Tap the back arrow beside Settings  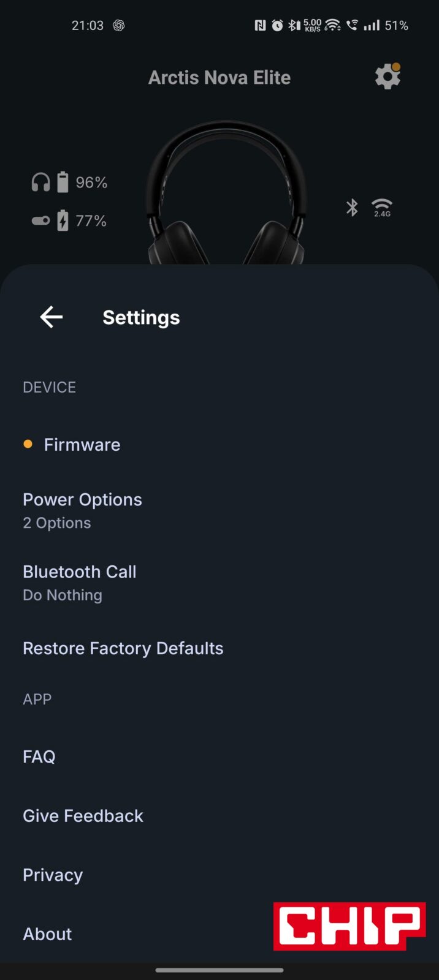point(52,317)
